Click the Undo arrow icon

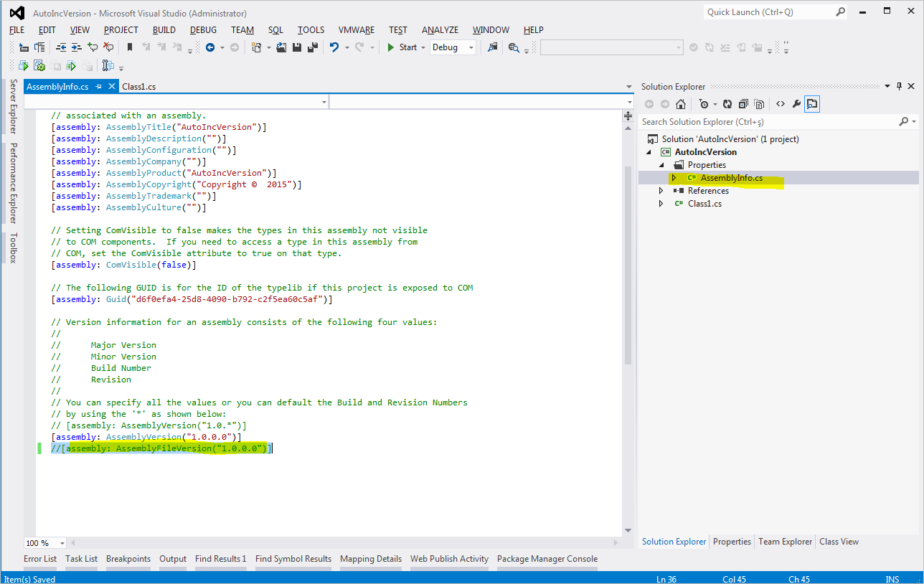[x=334, y=47]
